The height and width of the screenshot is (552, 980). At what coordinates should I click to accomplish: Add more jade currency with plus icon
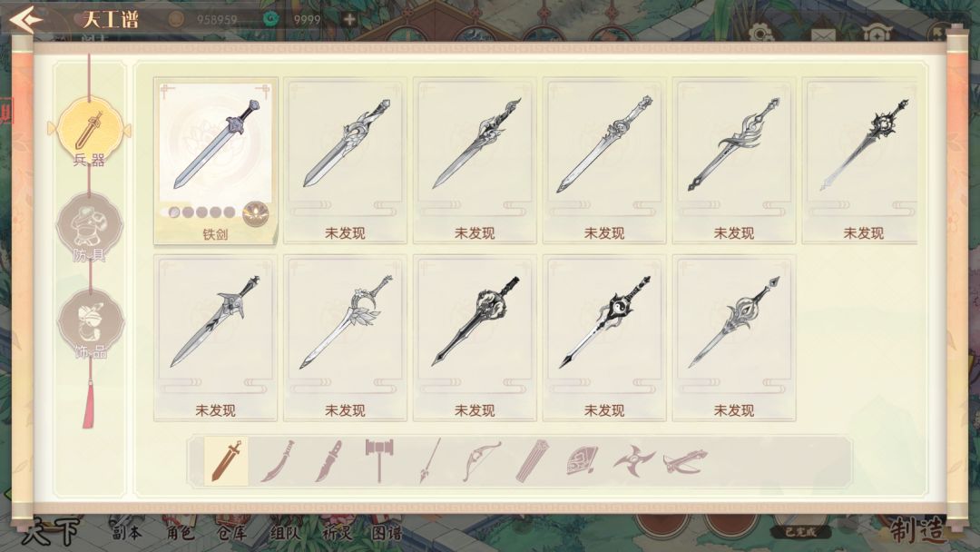click(349, 19)
